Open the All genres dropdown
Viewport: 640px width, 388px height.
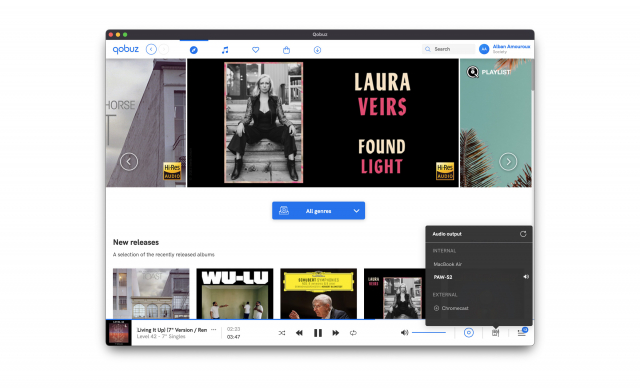coord(318,211)
